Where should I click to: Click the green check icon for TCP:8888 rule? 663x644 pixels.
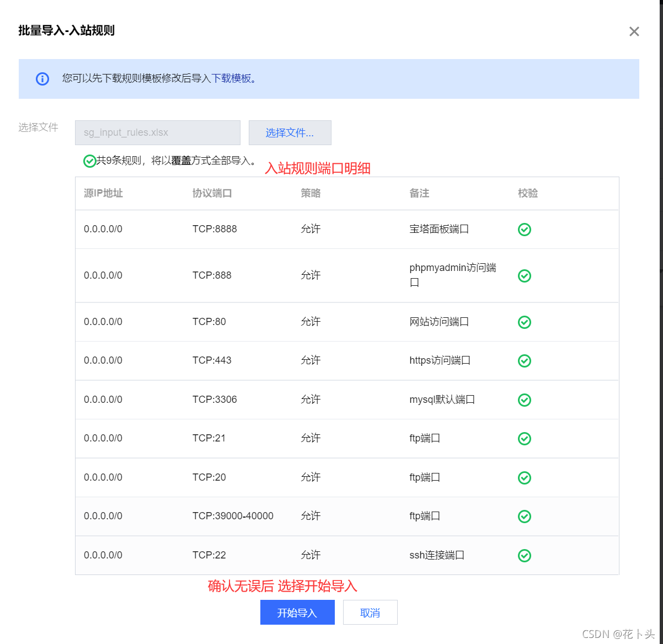tap(525, 229)
